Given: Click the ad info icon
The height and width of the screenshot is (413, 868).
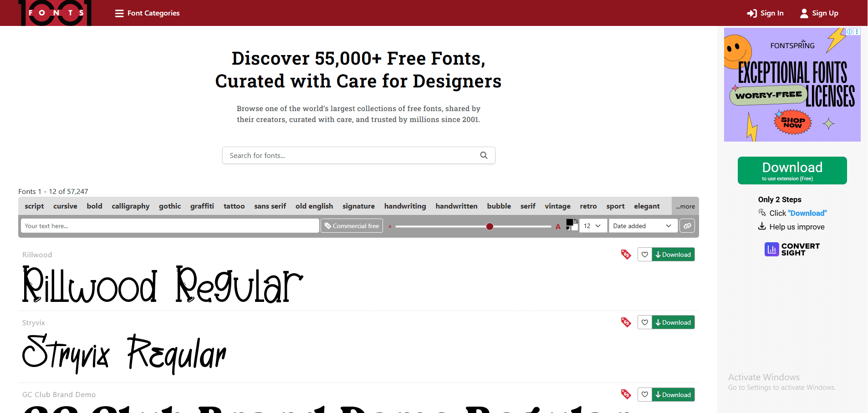Looking at the screenshot, I should pyautogui.click(x=849, y=31).
